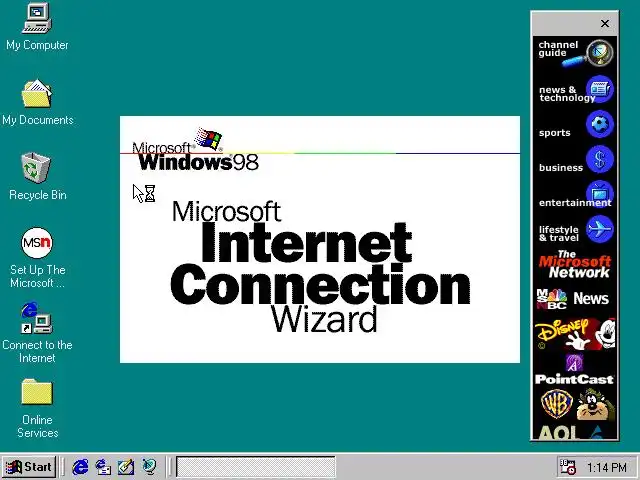Image resolution: width=640 pixels, height=480 pixels.
Task: Open The Microsoft Network channel
Action: pyautogui.click(x=575, y=265)
